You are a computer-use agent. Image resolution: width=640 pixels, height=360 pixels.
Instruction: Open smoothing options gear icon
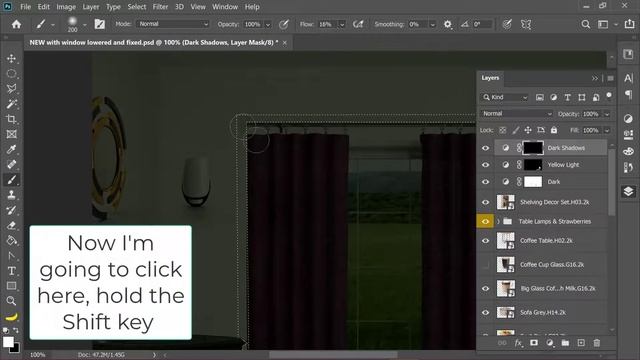point(448,24)
